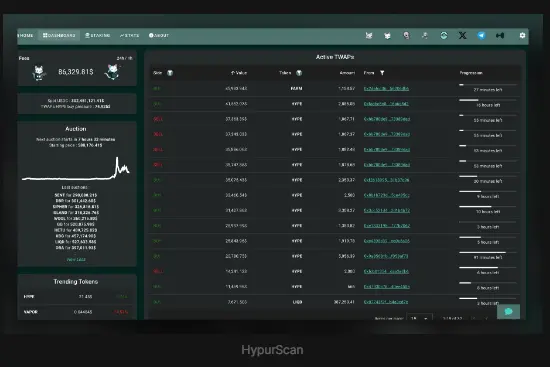Select HYPE row in Trending Tokens
The image size is (550, 367).
click(x=76, y=296)
